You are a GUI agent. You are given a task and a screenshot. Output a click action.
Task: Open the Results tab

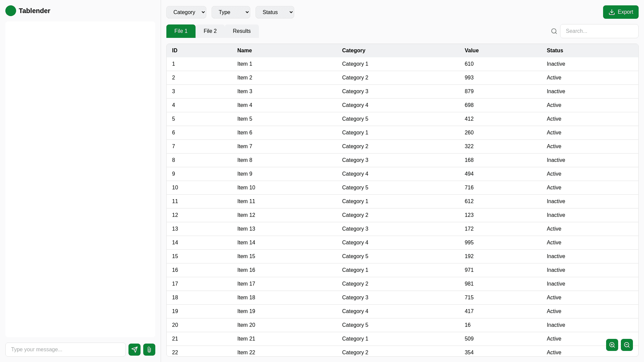point(241,31)
